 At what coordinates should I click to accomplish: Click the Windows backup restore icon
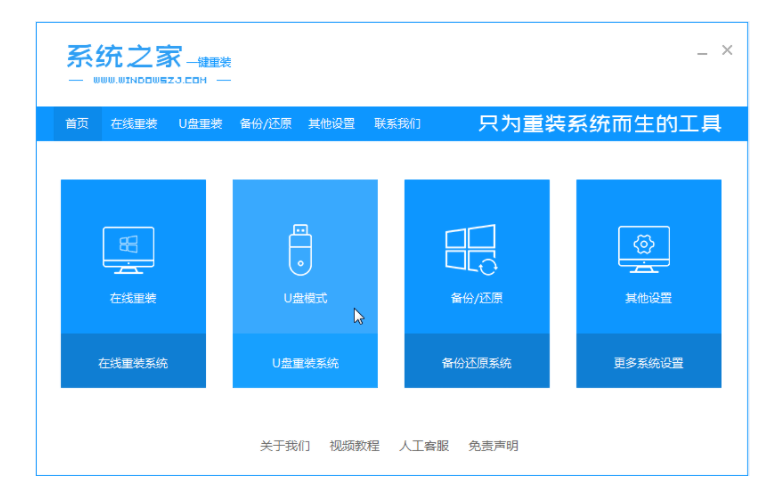tap(471, 249)
